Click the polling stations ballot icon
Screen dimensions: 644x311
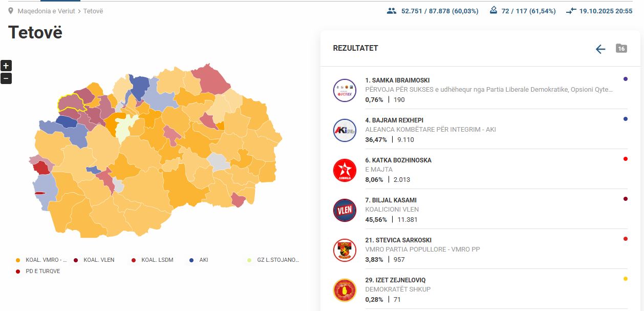pyautogui.click(x=493, y=11)
